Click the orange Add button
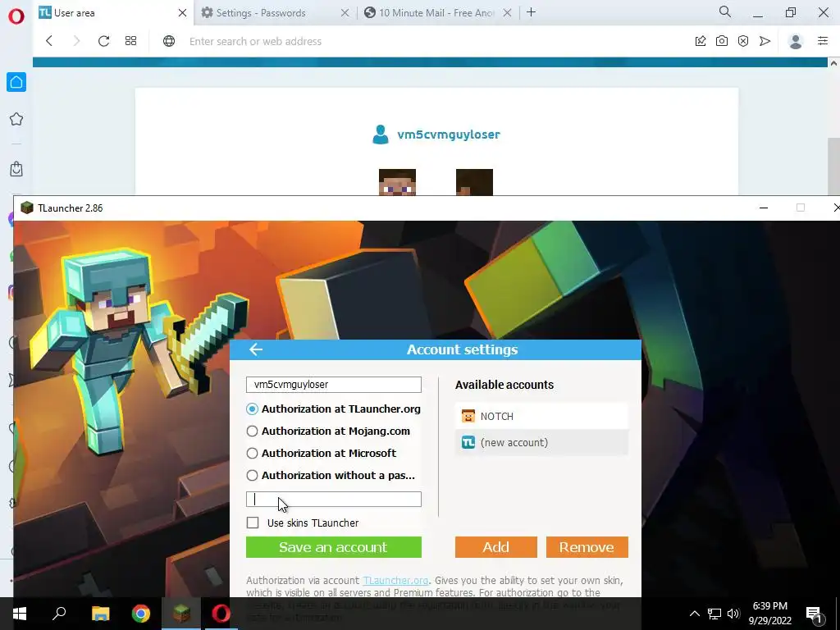The image size is (840, 630). [496, 547]
